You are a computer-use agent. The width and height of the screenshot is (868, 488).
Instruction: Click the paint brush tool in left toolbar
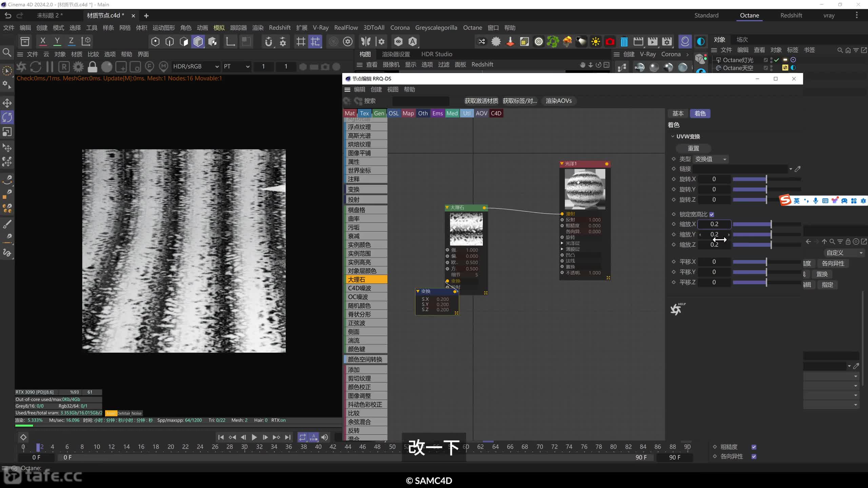coord(7,224)
